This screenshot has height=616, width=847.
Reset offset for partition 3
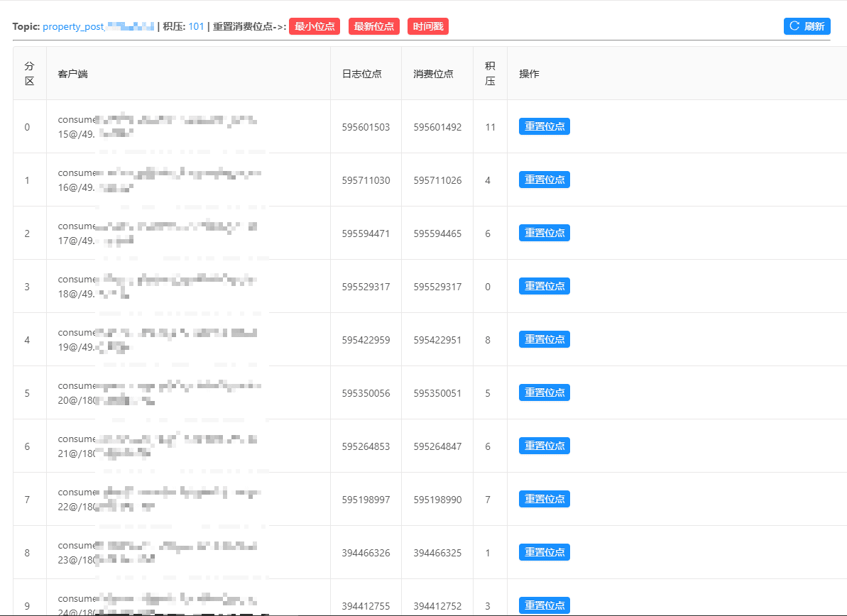[x=545, y=286]
